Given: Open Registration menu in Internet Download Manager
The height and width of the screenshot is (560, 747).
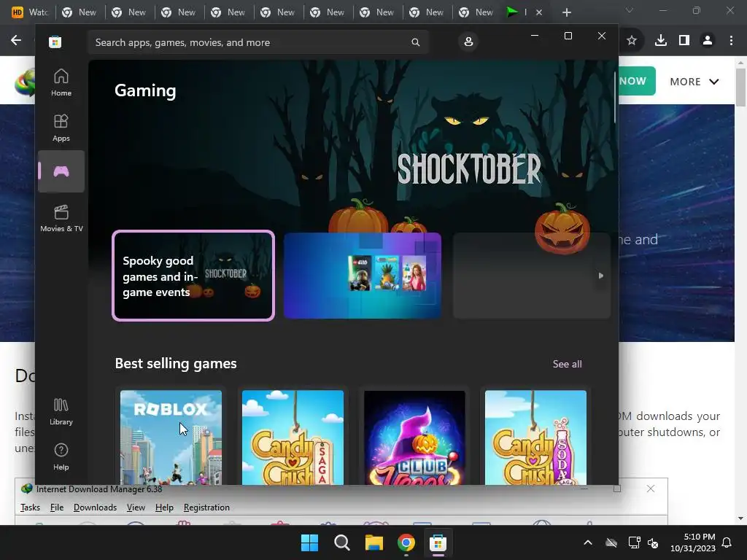Looking at the screenshot, I should pos(206,507).
